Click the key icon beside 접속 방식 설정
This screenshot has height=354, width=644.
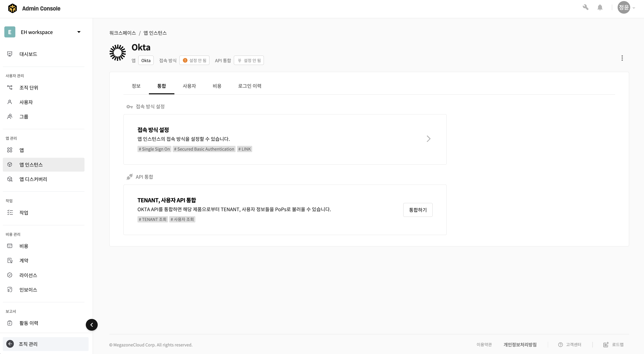click(129, 107)
